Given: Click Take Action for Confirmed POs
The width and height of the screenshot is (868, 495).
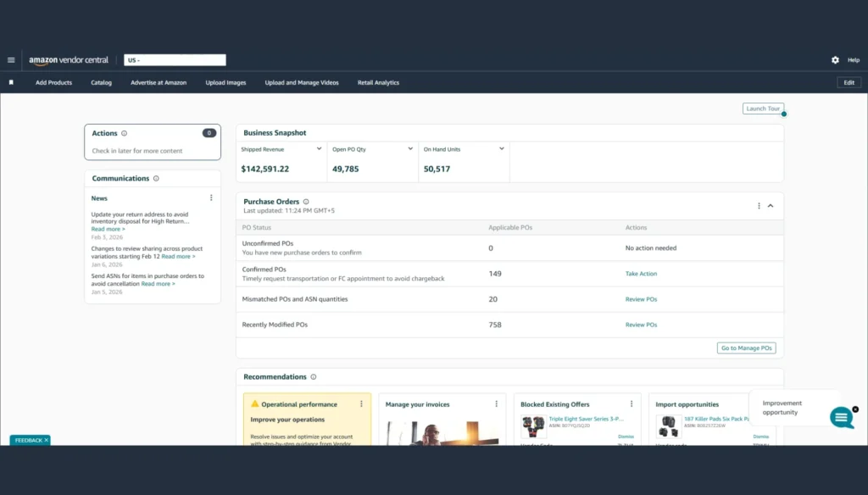Looking at the screenshot, I should tap(641, 274).
